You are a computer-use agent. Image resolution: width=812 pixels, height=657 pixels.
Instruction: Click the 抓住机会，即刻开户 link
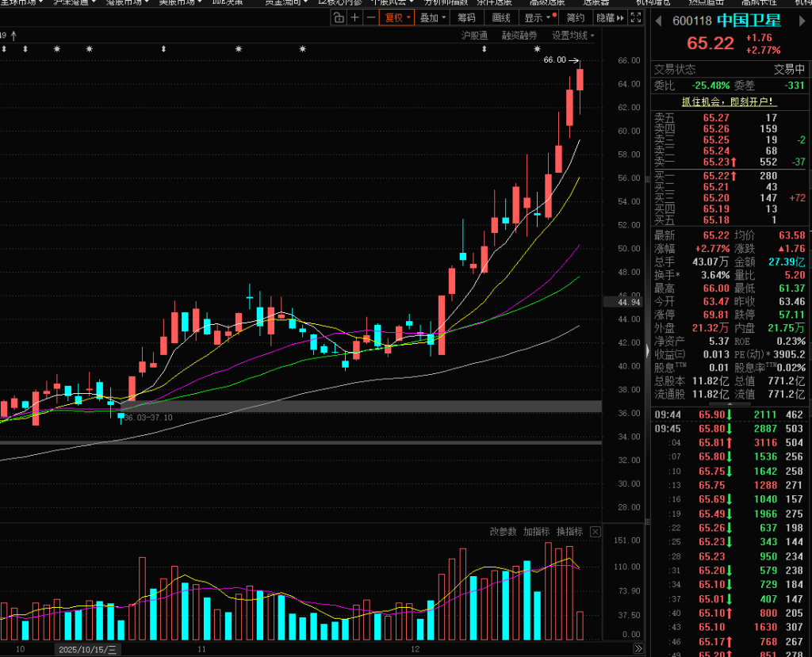(x=730, y=101)
